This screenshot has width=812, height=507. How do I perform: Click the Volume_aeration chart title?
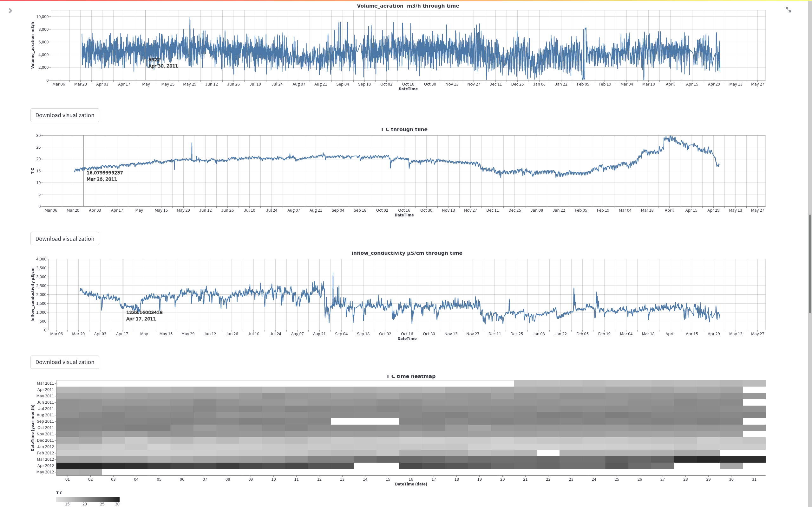(408, 6)
